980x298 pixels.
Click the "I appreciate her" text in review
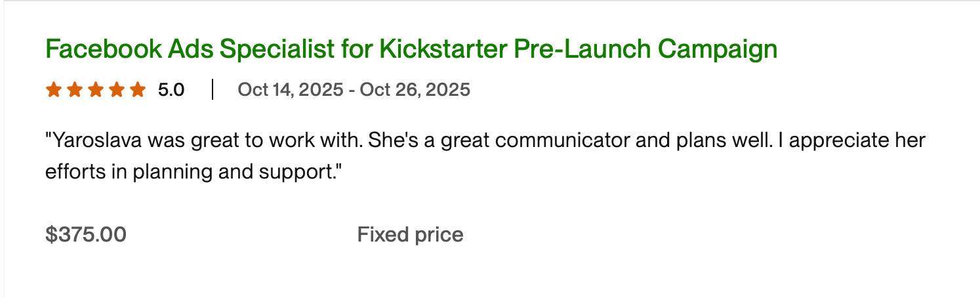pyautogui.click(x=851, y=140)
